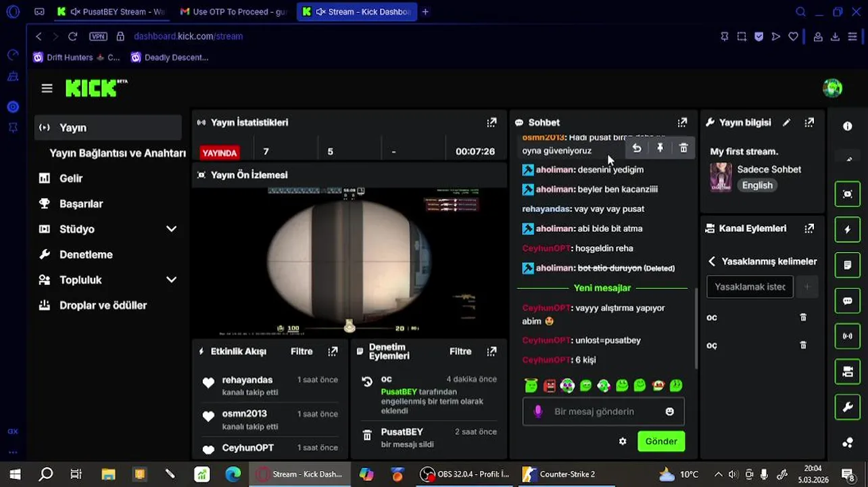Open the Kick hamburger menu
Image resolution: width=868 pixels, height=487 pixels.
[47, 88]
